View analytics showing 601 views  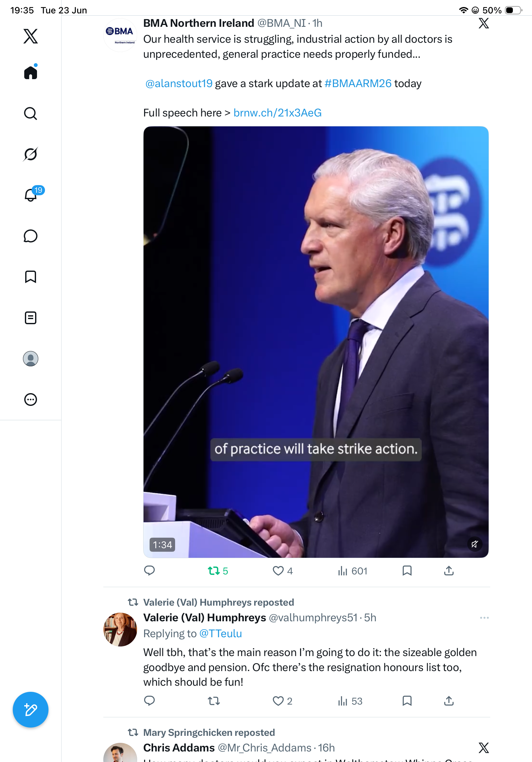click(352, 571)
